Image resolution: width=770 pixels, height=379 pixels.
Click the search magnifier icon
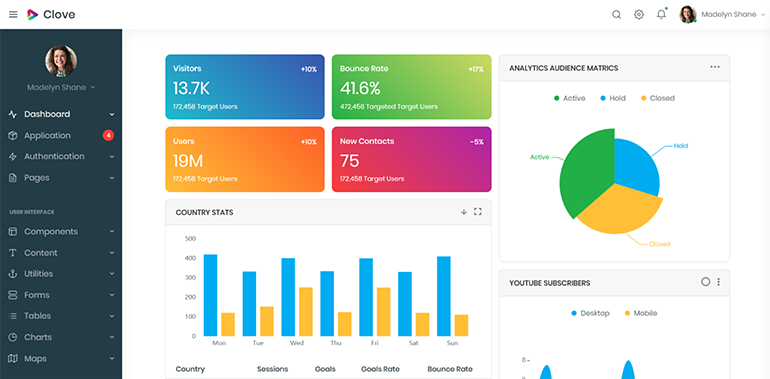[616, 15]
